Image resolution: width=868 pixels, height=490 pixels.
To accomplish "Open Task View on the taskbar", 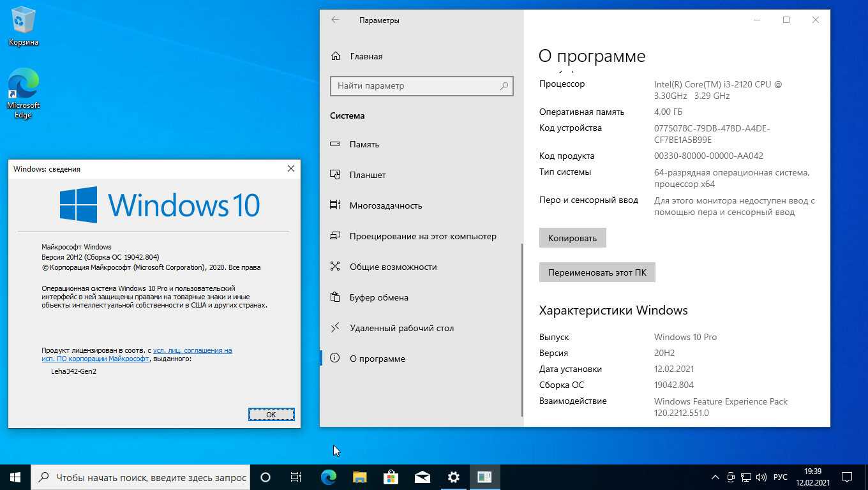I will pos(296,477).
